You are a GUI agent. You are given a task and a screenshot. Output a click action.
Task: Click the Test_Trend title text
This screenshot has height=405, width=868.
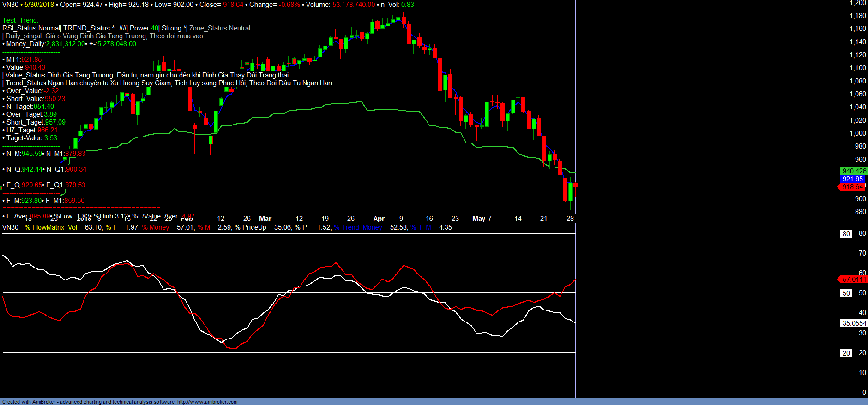(x=20, y=20)
